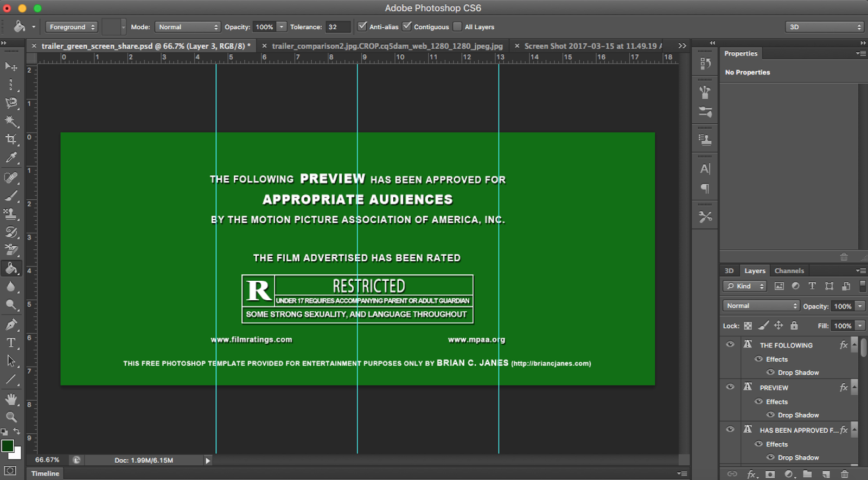Open the Kind filter dropdown
This screenshot has height=480, width=868.
744,286
